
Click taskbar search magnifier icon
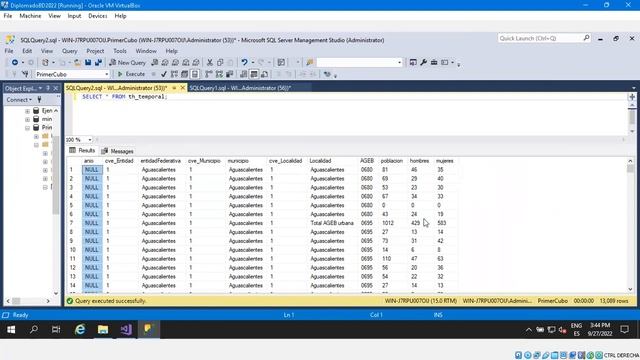(34, 329)
